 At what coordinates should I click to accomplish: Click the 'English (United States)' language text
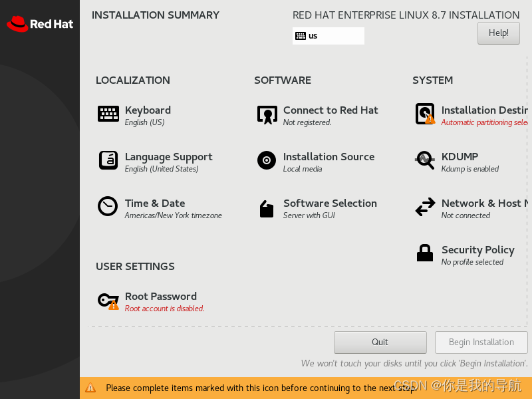[x=162, y=169]
